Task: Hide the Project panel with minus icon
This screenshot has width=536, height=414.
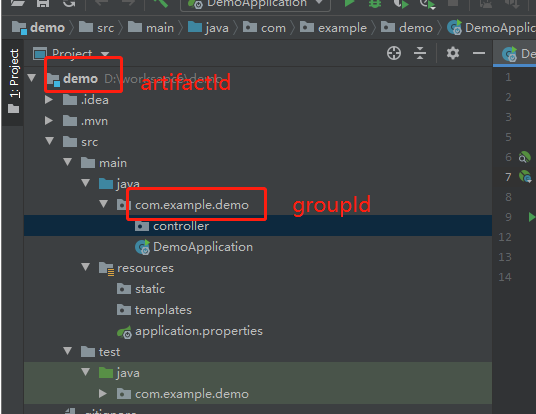Action: 479,53
